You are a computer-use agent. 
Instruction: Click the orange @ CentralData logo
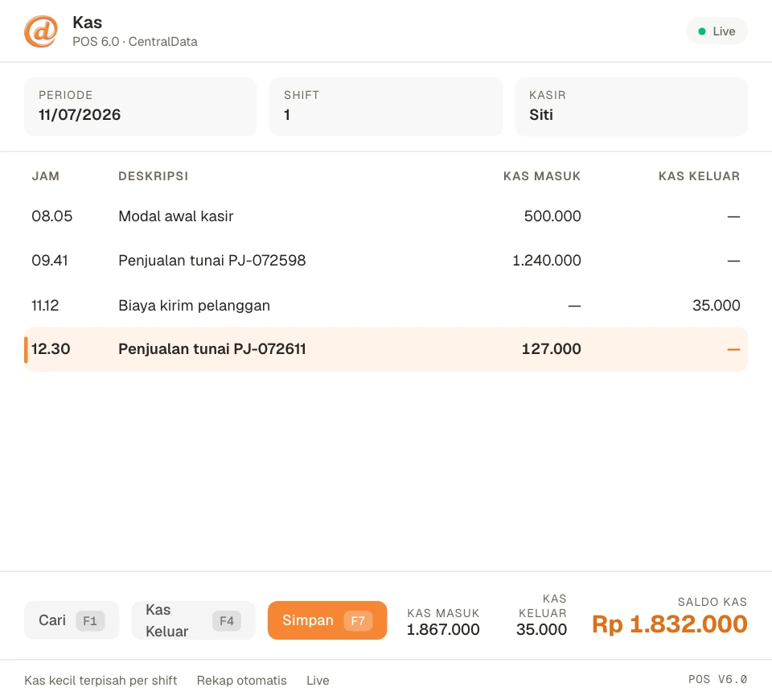[x=41, y=31]
